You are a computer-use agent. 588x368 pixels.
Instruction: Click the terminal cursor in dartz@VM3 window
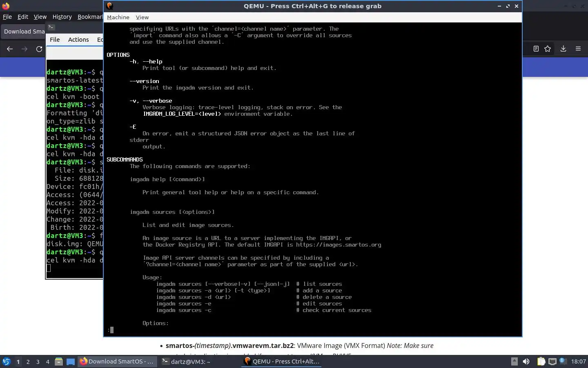(x=49, y=268)
